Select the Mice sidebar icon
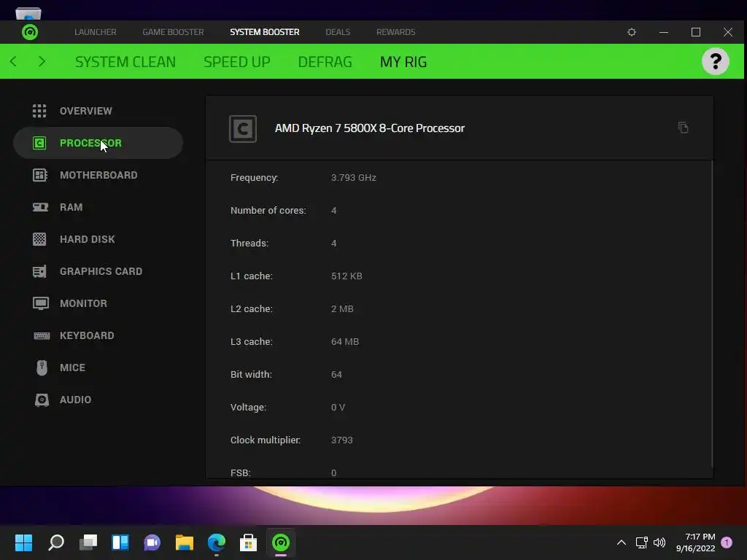The image size is (747, 560). pos(42,367)
